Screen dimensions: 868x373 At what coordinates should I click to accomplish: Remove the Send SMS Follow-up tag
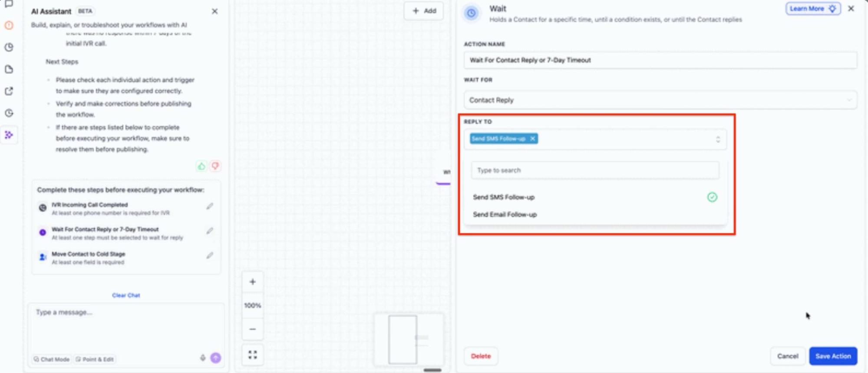click(x=533, y=139)
